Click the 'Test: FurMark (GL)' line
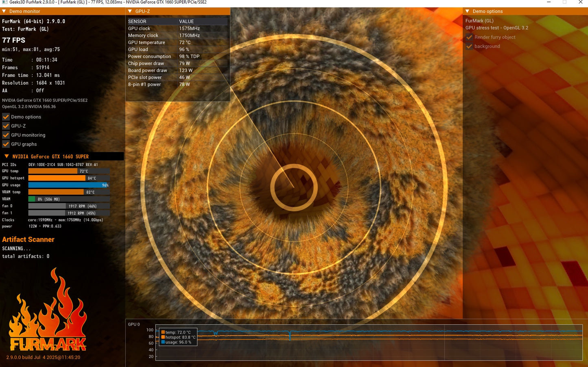The width and height of the screenshot is (588, 367). click(x=25, y=29)
